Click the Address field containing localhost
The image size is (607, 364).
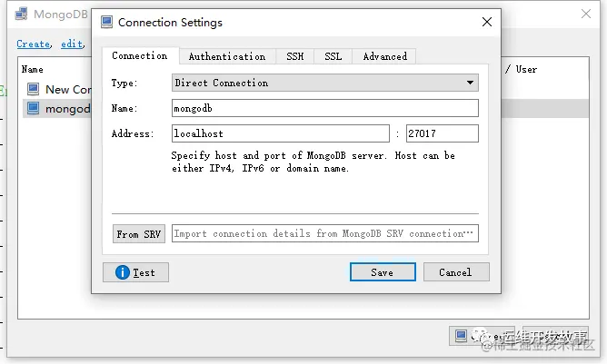pos(280,133)
